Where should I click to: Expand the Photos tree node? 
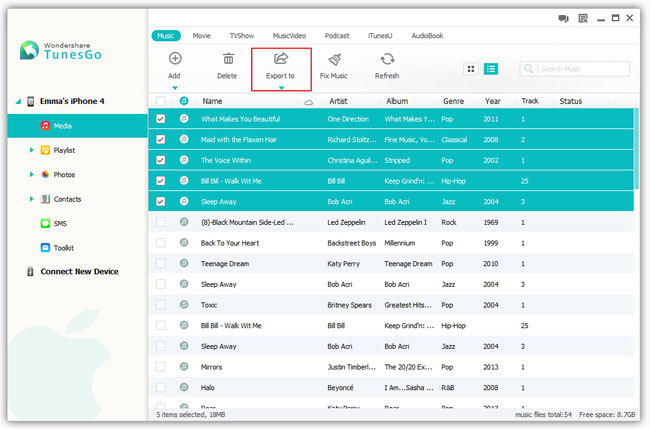point(32,175)
